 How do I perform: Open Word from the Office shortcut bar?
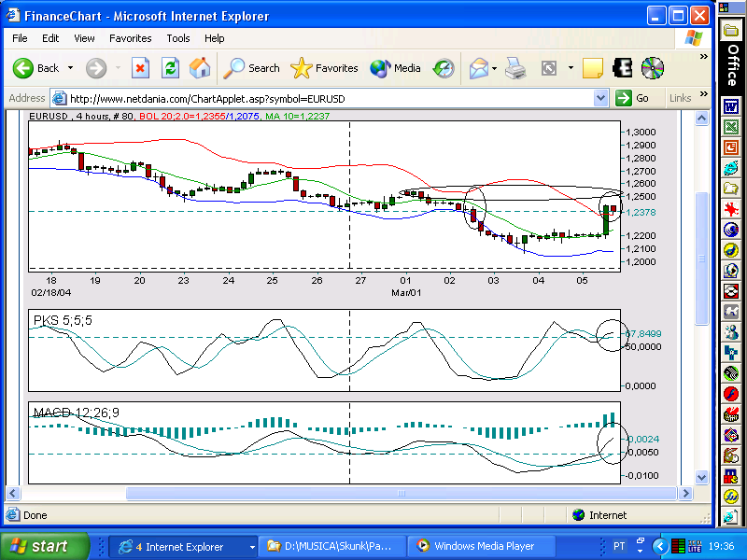point(731,105)
